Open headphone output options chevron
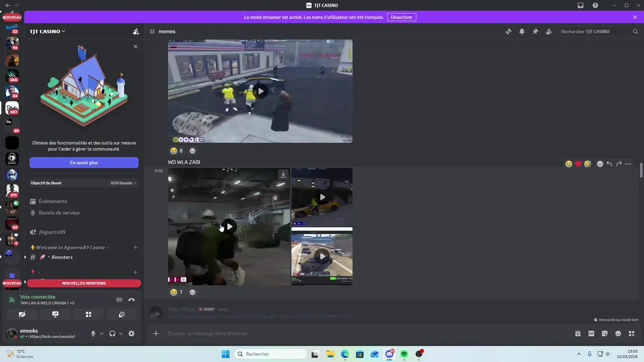 pos(121,333)
